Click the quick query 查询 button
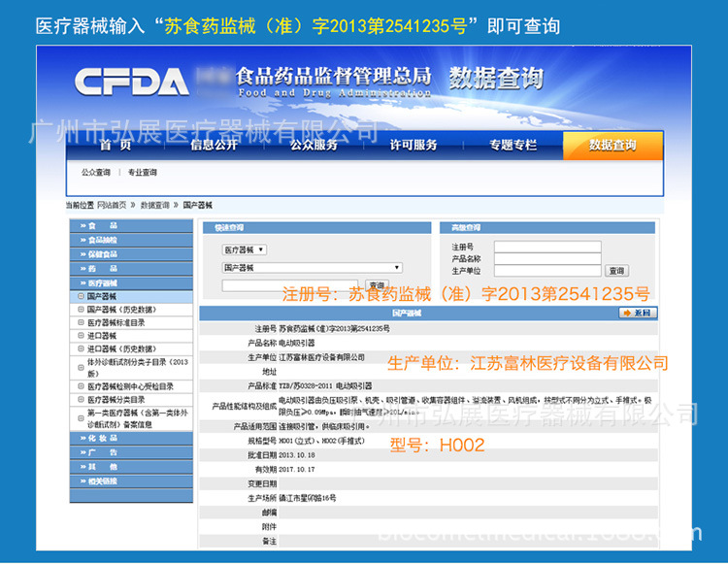This screenshot has width=728, height=564. click(377, 285)
